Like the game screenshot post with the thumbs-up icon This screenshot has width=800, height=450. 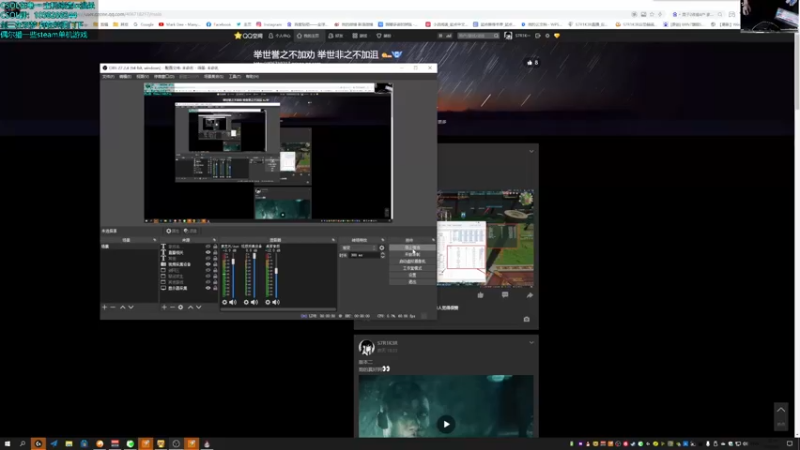[x=480, y=295]
